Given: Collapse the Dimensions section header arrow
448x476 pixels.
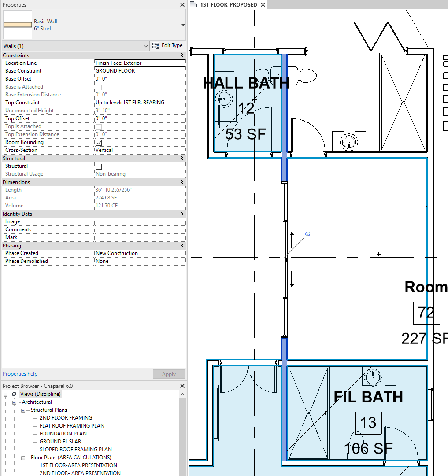Looking at the screenshot, I should pos(181,182).
